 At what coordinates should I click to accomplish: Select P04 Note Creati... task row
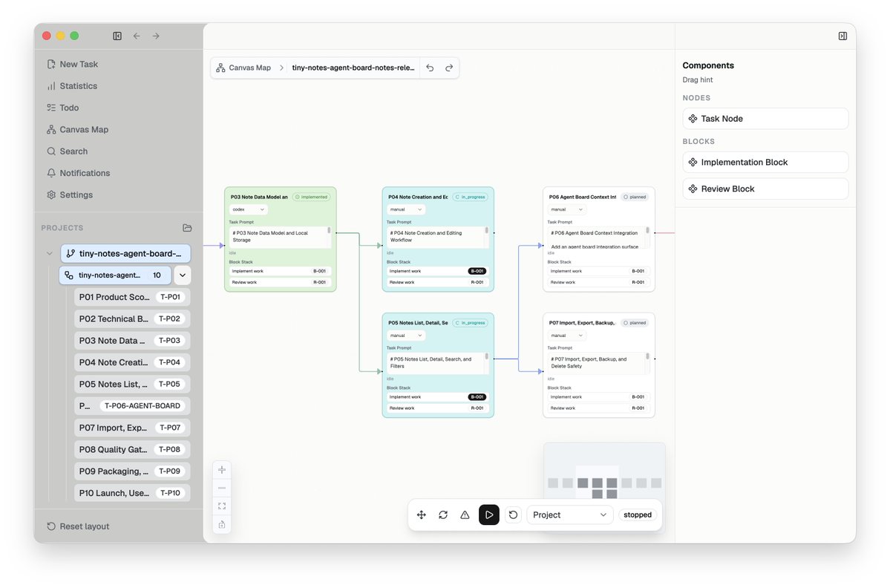point(132,362)
